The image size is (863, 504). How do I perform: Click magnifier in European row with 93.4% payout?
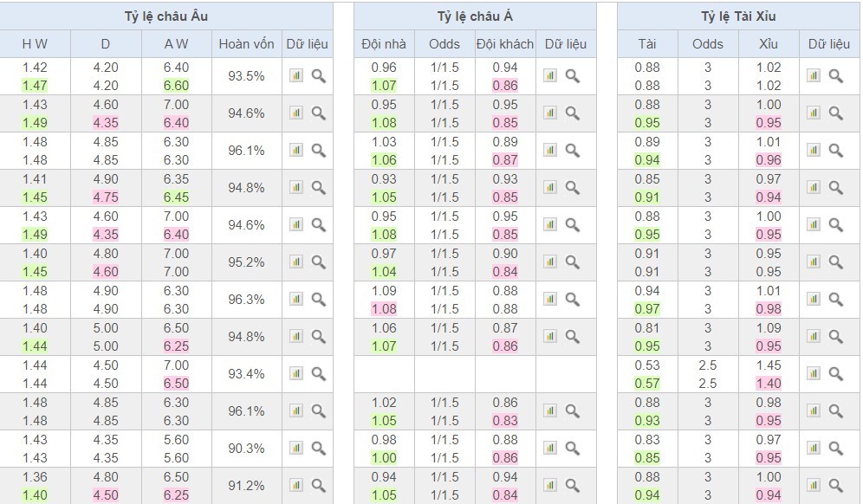[318, 374]
